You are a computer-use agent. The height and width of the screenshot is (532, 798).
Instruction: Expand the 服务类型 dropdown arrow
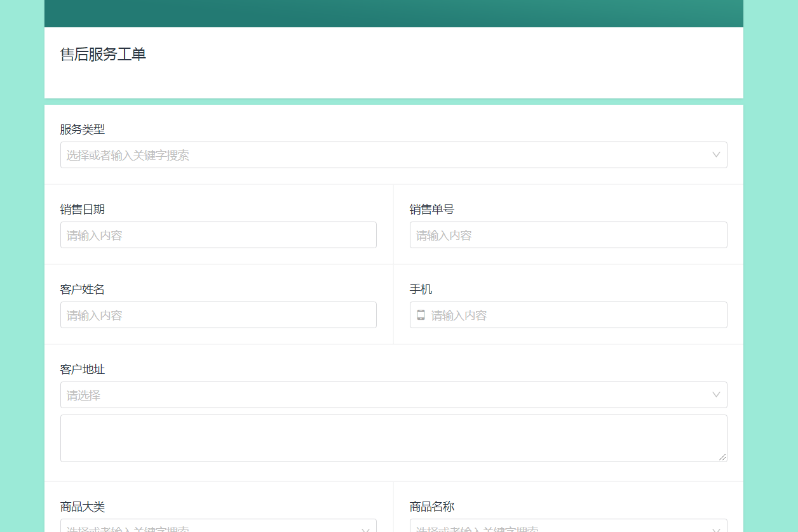(x=716, y=155)
